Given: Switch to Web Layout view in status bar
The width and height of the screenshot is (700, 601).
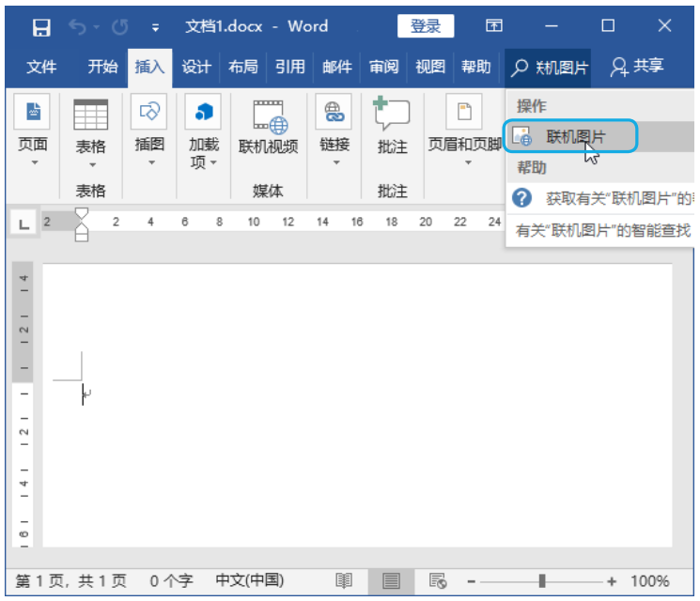Looking at the screenshot, I should click(x=437, y=581).
